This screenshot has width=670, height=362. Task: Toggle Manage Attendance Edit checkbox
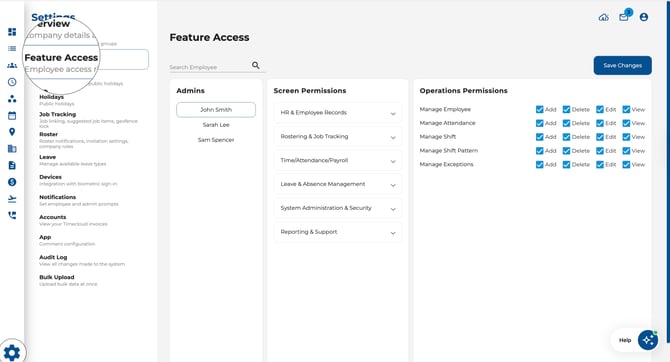click(x=600, y=123)
